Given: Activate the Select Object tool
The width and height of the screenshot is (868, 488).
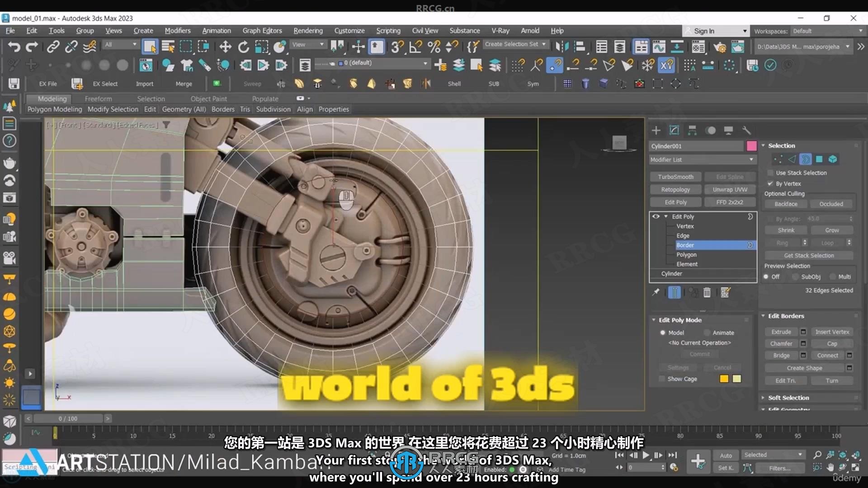Looking at the screenshot, I should (x=149, y=47).
